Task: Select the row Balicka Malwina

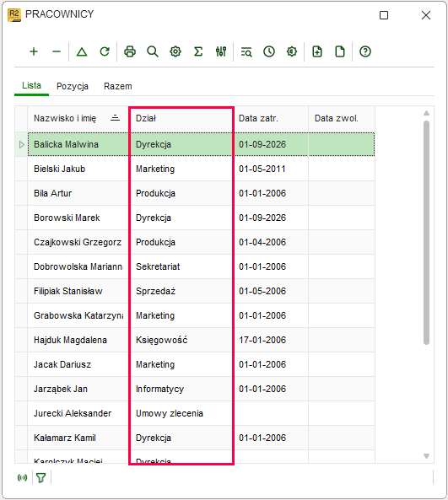Action: (x=201, y=144)
